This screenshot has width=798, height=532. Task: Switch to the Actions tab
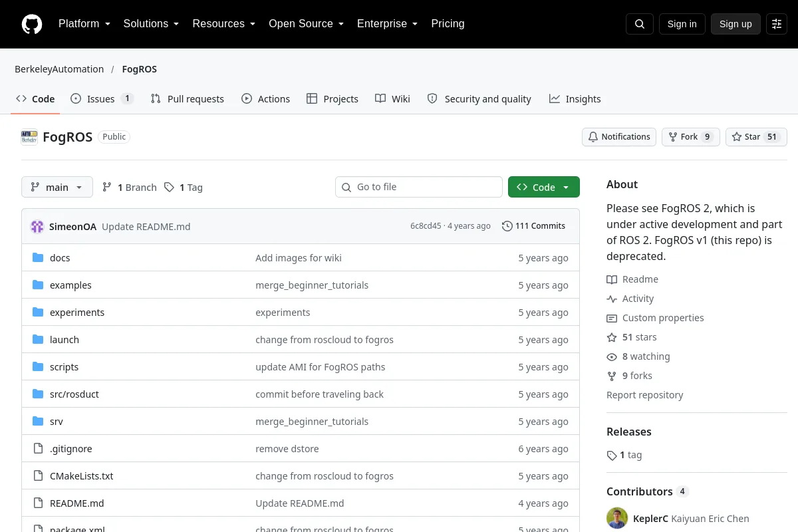tap(266, 99)
